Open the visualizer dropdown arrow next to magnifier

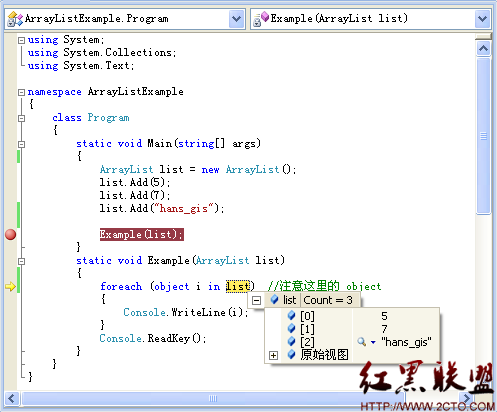coord(373,342)
